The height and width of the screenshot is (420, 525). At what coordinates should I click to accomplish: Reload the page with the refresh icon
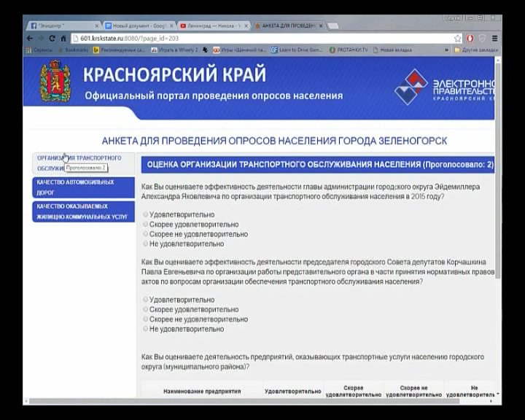(x=52, y=39)
